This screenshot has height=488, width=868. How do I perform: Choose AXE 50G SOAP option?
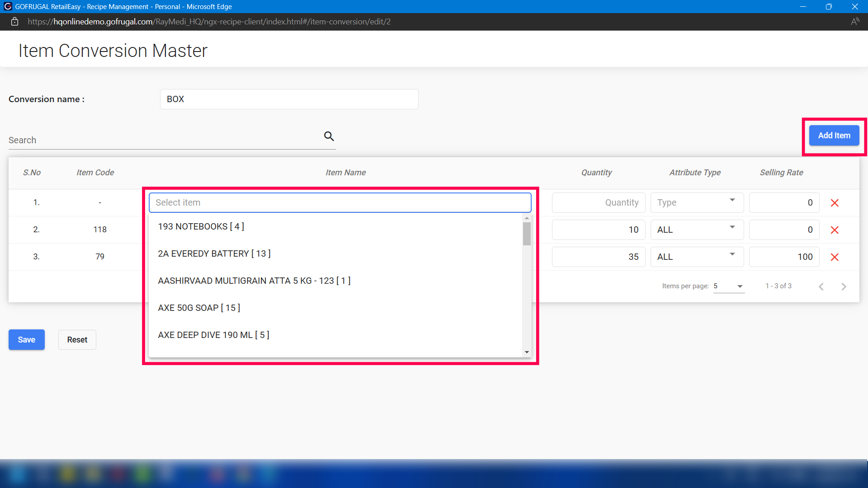(x=199, y=308)
